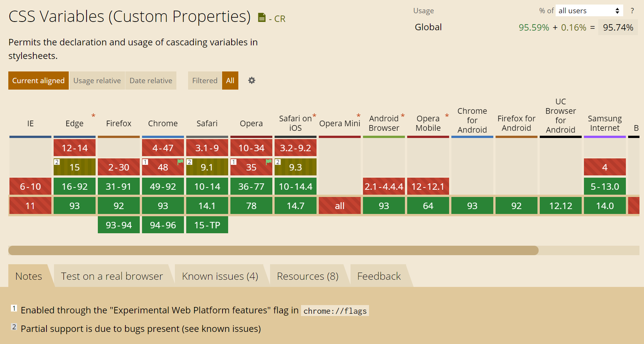
Task: Click the Safari on iOS heading
Action: pyautogui.click(x=295, y=123)
